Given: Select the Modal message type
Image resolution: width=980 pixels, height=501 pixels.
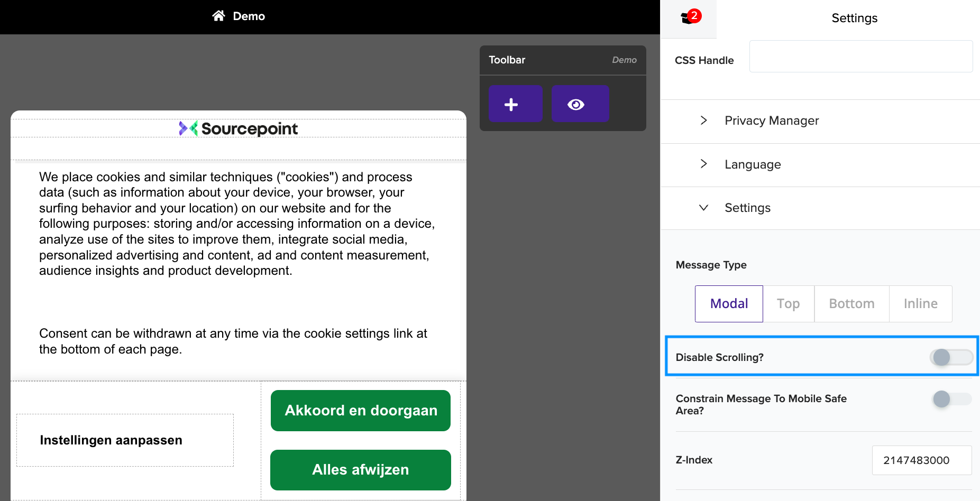Looking at the screenshot, I should [729, 303].
